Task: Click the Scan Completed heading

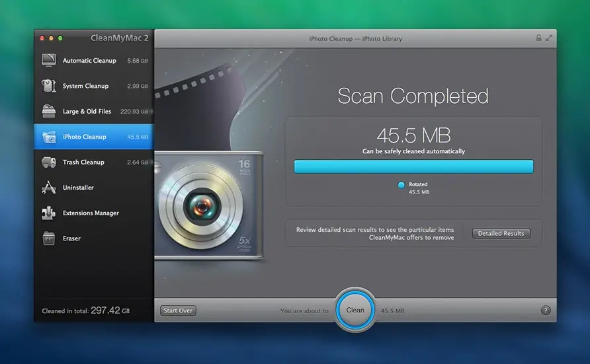Action: (413, 96)
